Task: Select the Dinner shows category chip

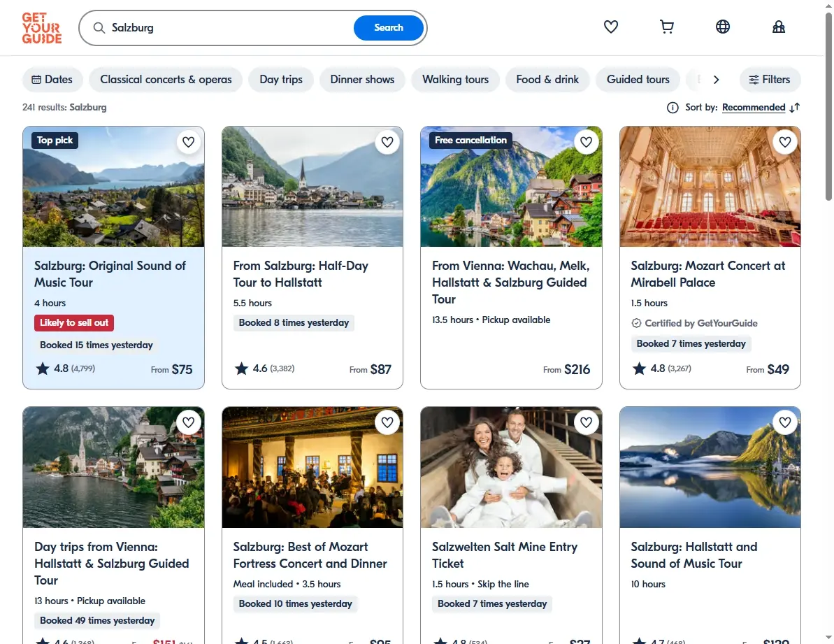Action: click(x=362, y=80)
